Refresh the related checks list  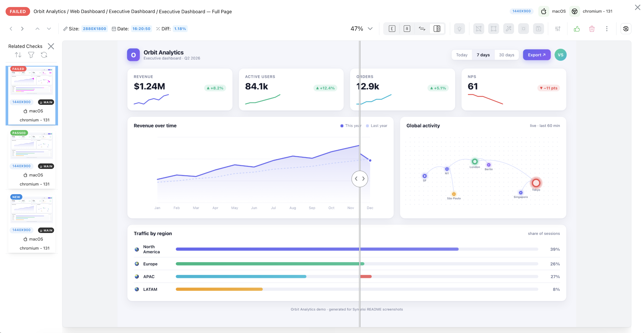click(x=44, y=55)
